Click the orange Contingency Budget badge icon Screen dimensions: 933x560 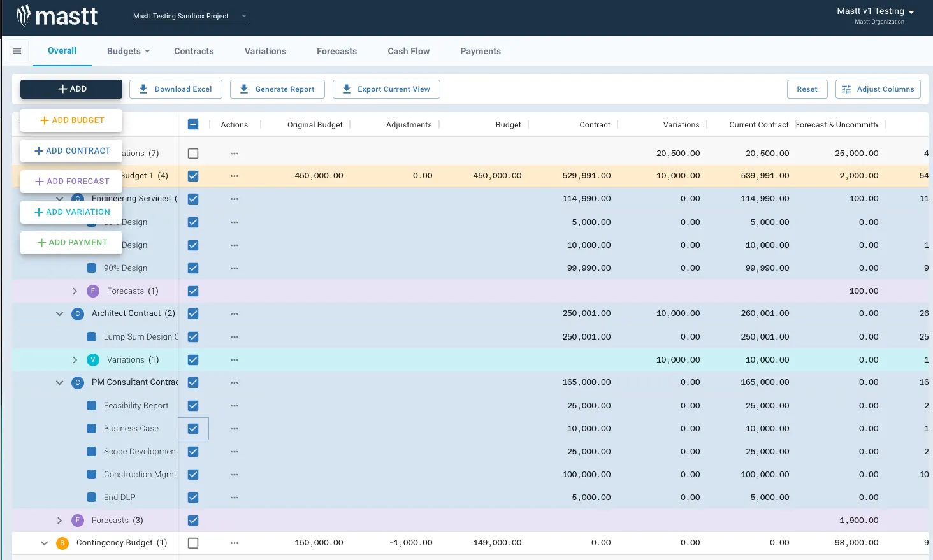point(62,543)
